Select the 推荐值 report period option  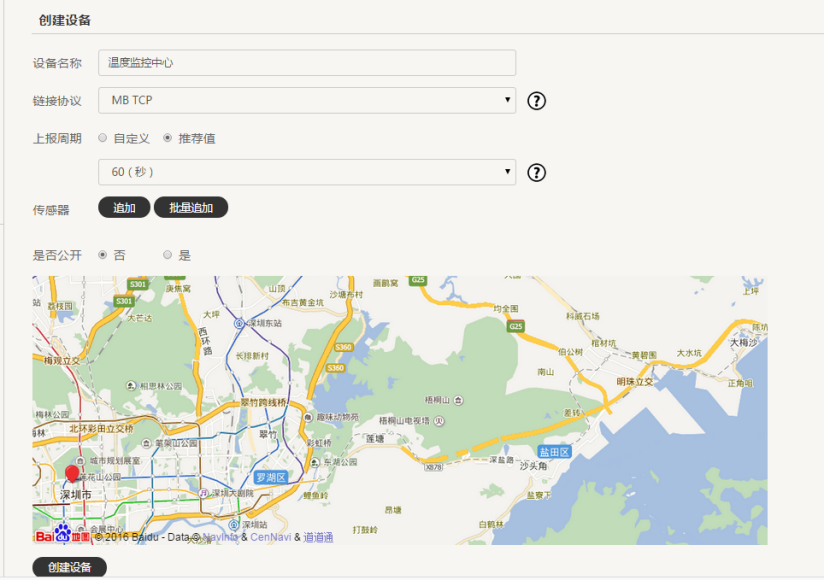[167, 138]
